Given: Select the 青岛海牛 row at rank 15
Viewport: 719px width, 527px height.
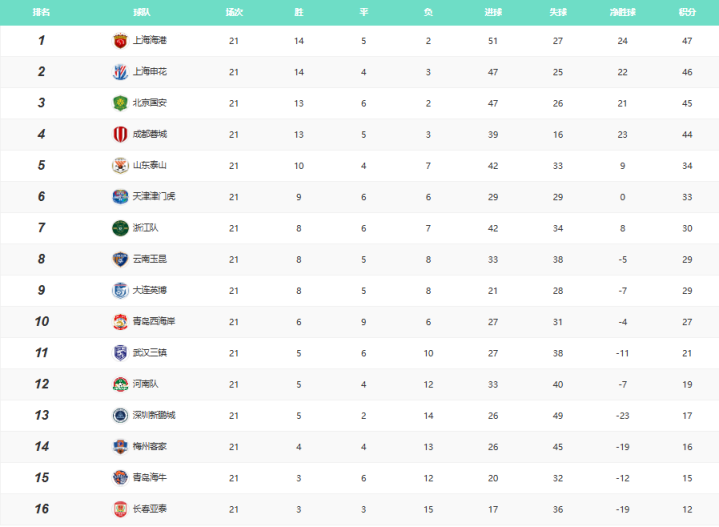Looking at the screenshot, I should tap(360, 478).
